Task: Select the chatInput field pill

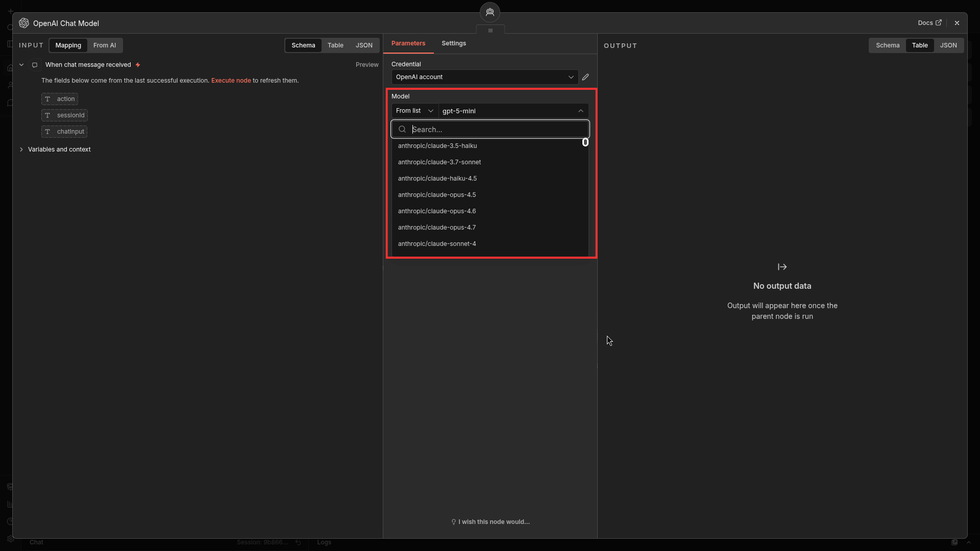Action: (64, 132)
